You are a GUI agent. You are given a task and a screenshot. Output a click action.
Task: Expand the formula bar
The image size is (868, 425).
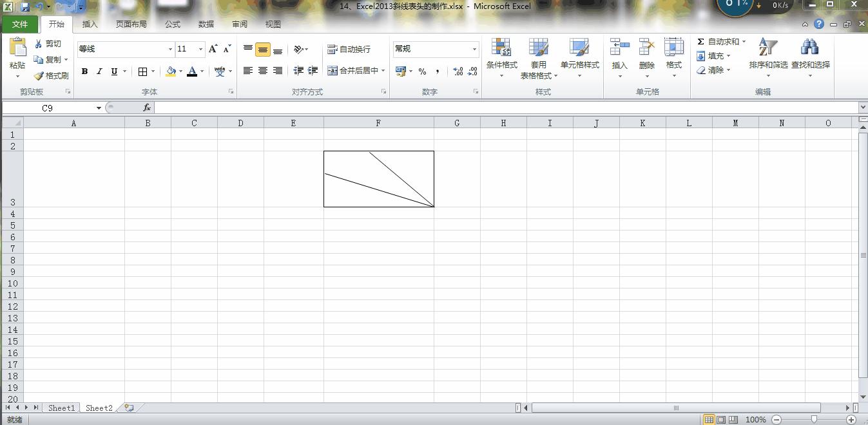[863, 108]
